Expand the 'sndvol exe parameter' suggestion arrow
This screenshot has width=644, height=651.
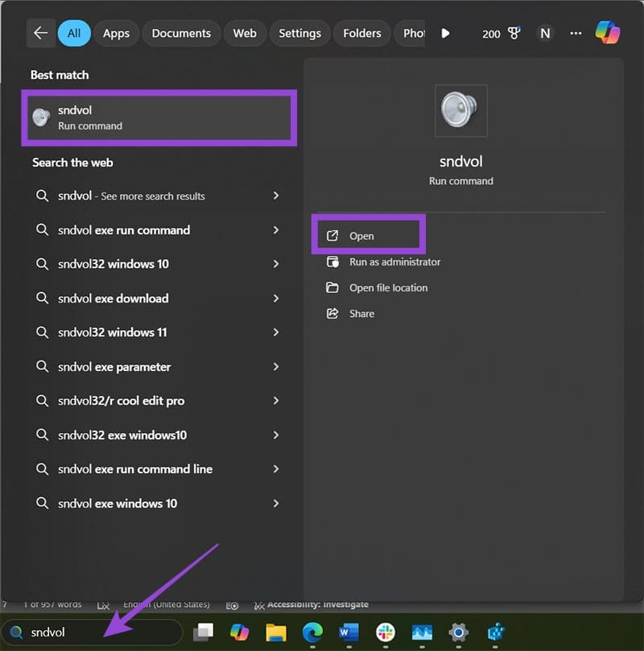[x=275, y=367]
